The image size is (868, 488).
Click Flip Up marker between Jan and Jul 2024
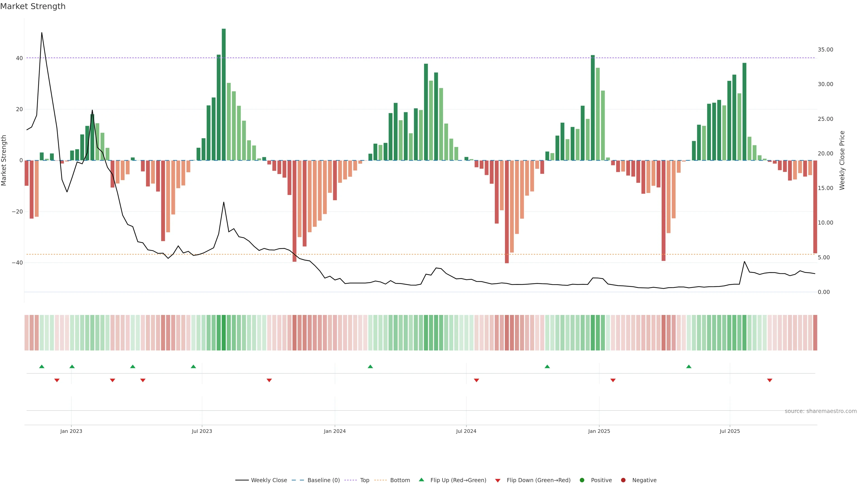pyautogui.click(x=370, y=366)
